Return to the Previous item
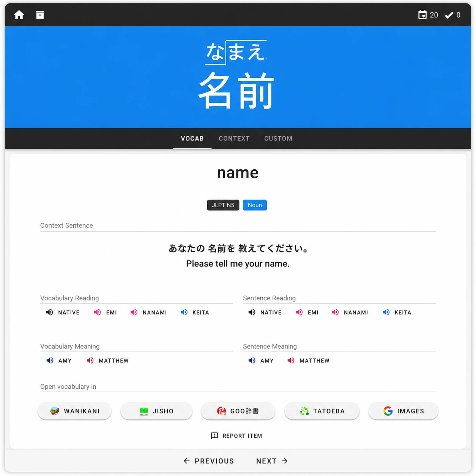This screenshot has height=476, width=476. click(209, 461)
